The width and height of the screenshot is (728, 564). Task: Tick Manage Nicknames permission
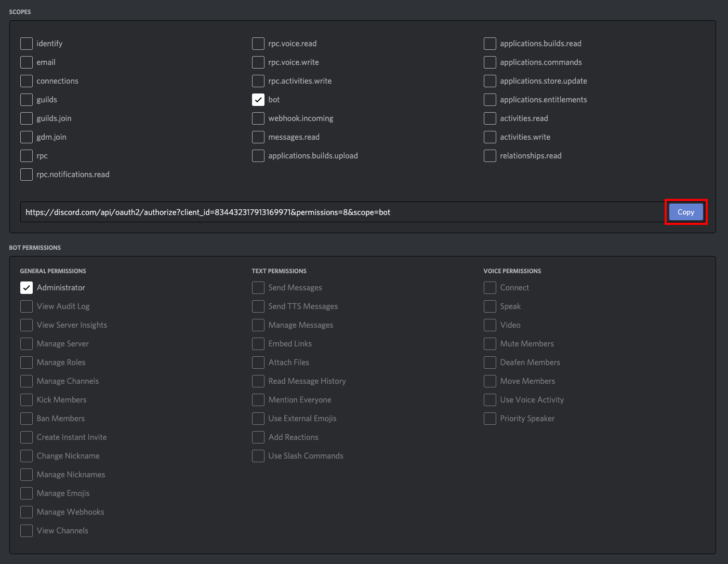(27, 475)
